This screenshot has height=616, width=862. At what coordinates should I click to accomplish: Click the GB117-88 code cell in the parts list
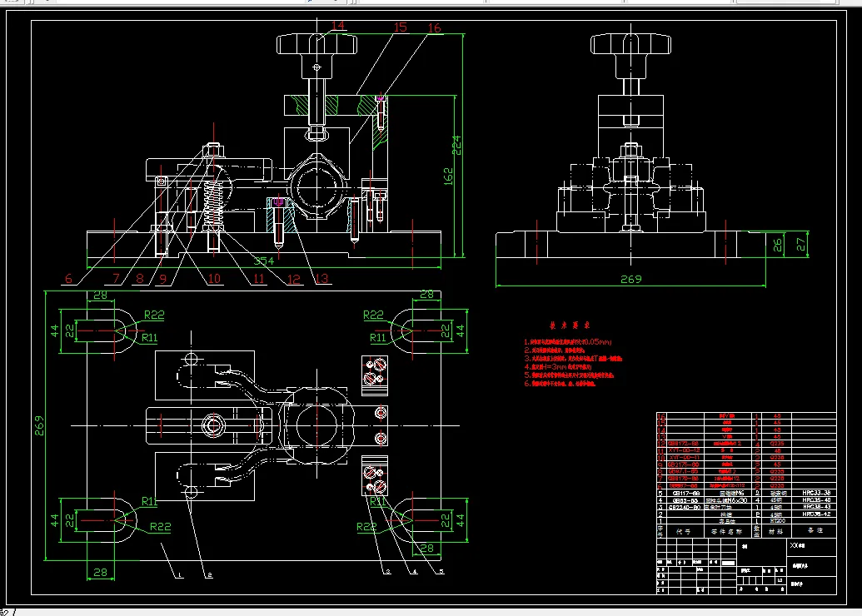(686, 494)
